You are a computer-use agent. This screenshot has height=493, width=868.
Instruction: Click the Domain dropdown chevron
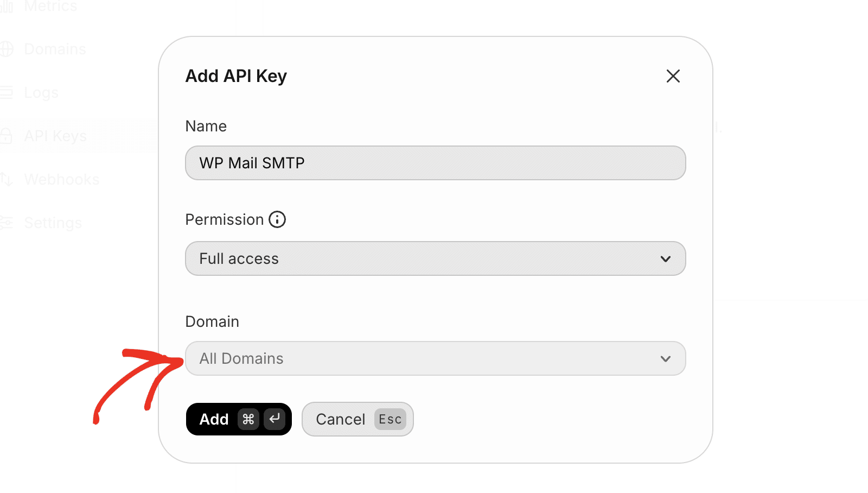(x=666, y=358)
